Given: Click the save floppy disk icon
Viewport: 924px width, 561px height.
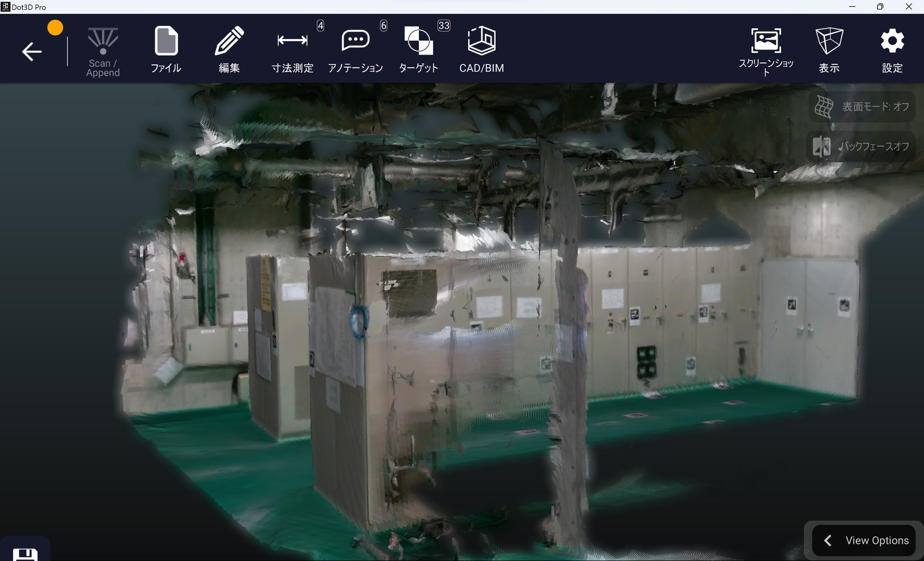Looking at the screenshot, I should click(25, 554).
